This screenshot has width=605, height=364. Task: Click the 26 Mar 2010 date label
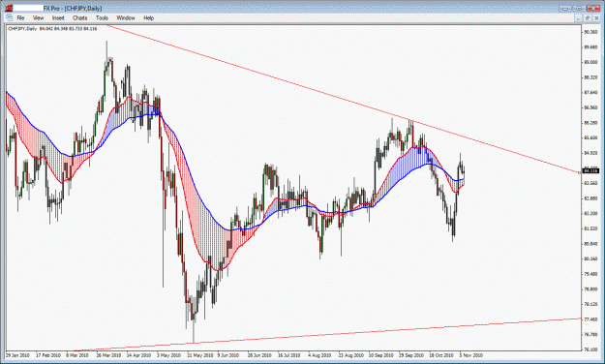coord(108,355)
